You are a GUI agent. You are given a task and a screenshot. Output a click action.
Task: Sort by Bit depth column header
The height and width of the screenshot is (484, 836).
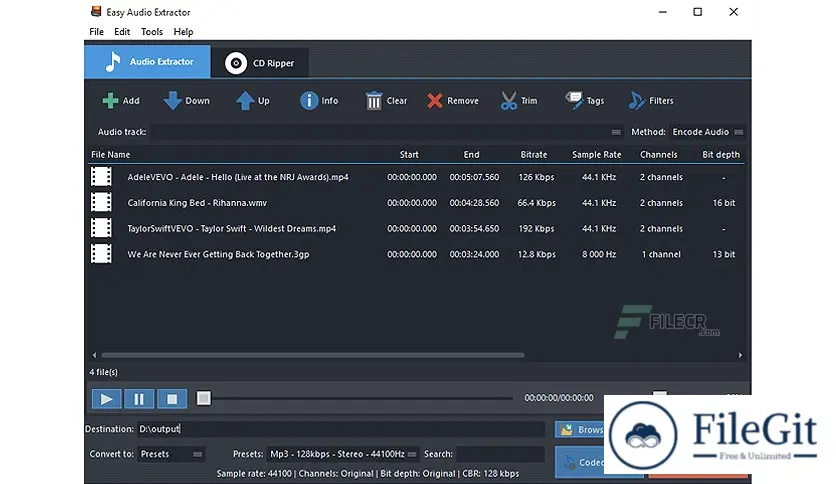(x=721, y=155)
